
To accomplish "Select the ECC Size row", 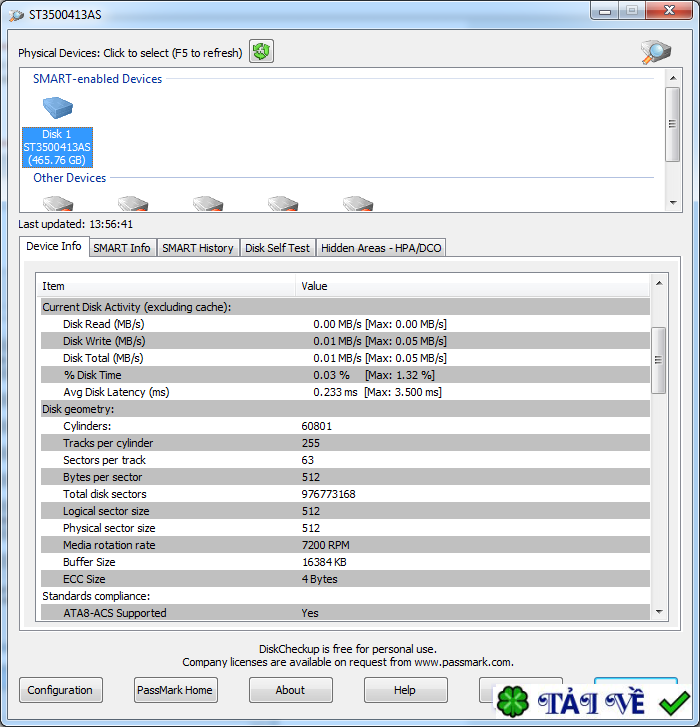I will coord(345,579).
